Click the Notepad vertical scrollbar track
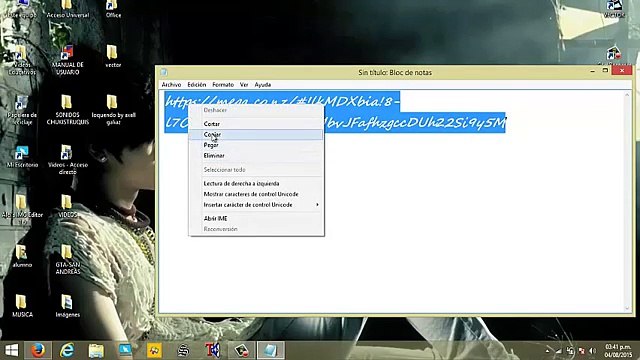The image size is (640, 360). [x=627, y=202]
